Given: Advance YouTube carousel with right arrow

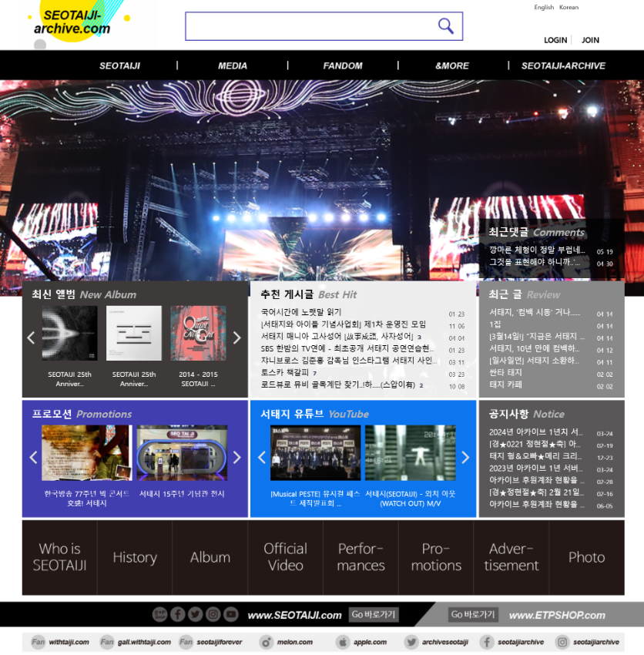Looking at the screenshot, I should [465, 457].
